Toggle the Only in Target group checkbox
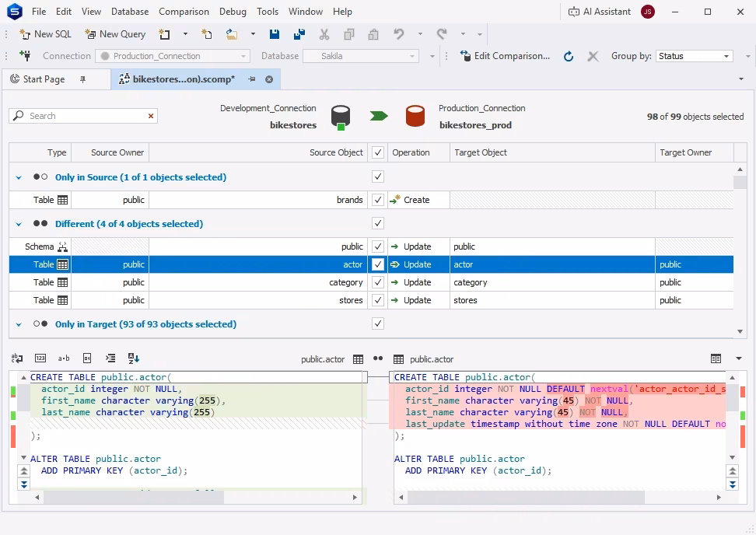 (378, 323)
